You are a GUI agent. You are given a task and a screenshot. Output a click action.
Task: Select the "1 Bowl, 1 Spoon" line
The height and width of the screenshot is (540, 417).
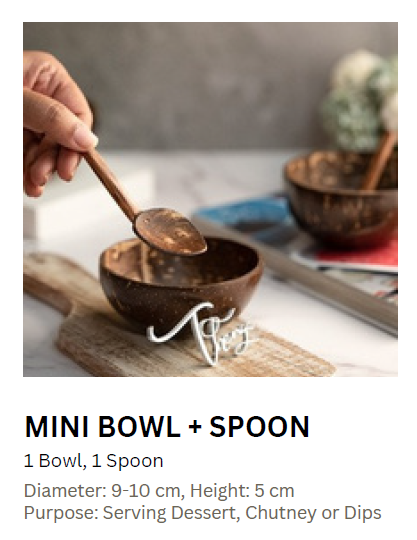pyautogui.click(x=93, y=461)
